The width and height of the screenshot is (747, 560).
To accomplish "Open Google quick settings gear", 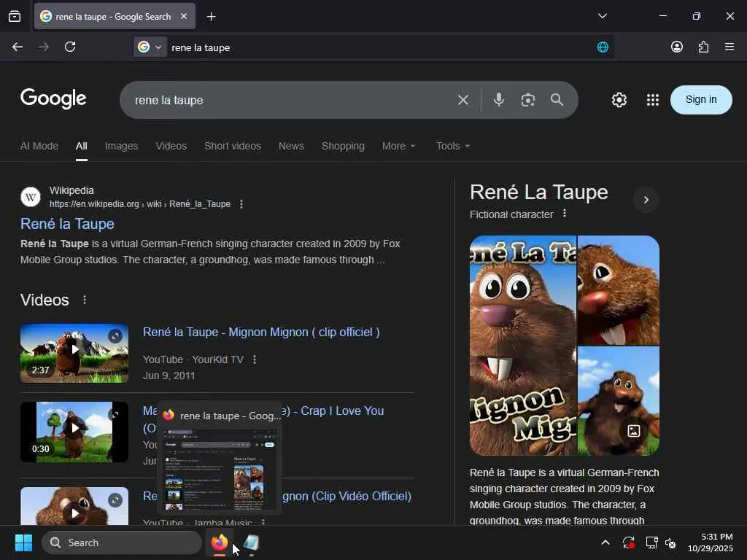I will tap(619, 100).
